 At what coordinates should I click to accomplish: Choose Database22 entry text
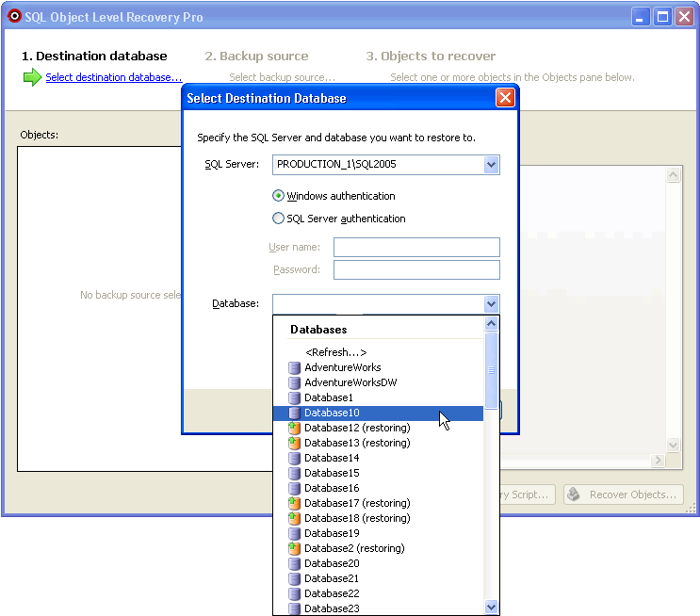point(332,594)
